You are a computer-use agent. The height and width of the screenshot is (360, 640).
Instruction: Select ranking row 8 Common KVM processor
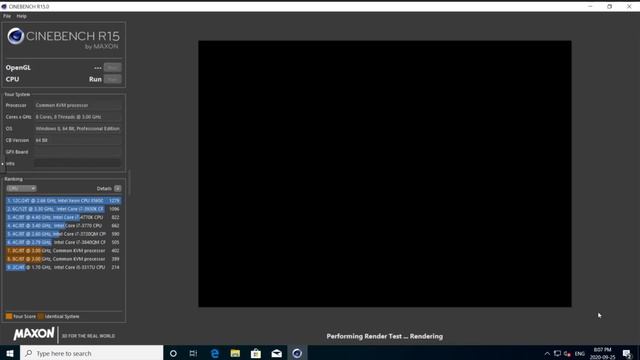tap(63, 259)
